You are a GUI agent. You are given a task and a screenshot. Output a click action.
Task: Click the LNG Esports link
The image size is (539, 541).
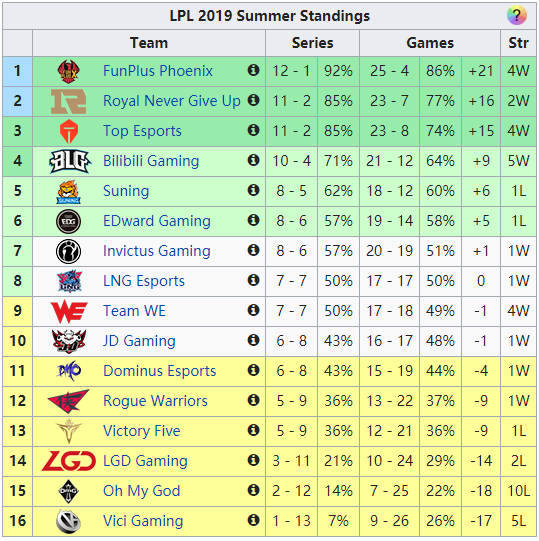point(144,281)
